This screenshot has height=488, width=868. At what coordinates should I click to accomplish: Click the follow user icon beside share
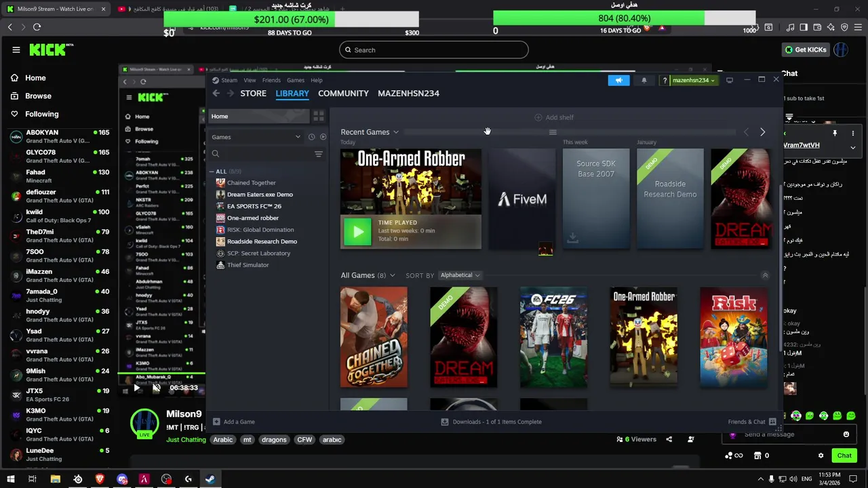tap(691, 439)
